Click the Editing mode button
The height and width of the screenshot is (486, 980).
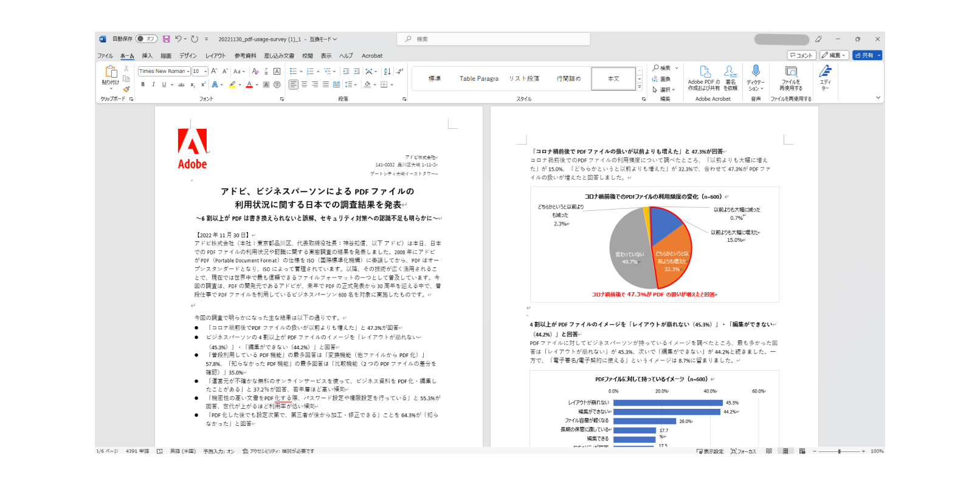tap(834, 55)
